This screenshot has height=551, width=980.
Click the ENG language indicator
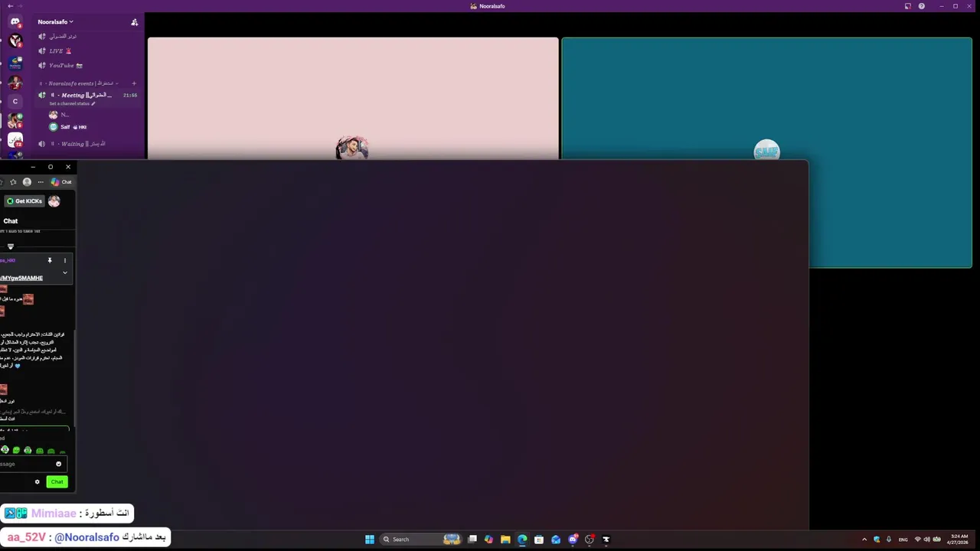[903, 540]
